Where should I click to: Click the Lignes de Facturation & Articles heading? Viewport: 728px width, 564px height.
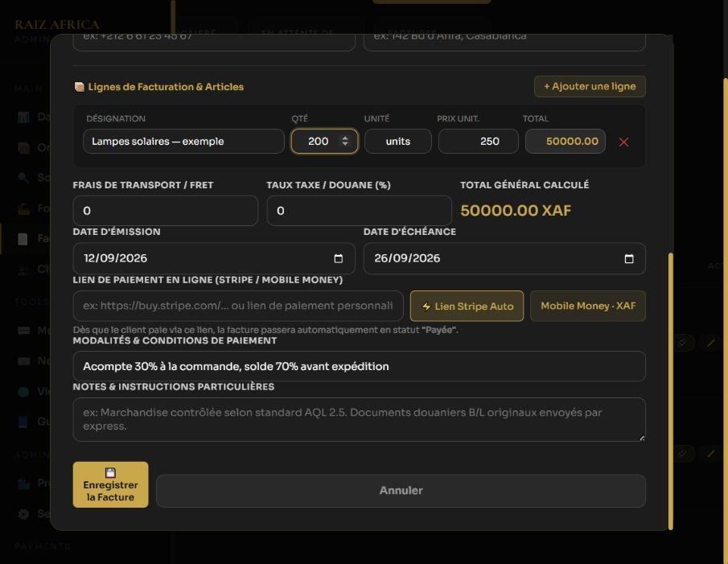click(x=166, y=87)
